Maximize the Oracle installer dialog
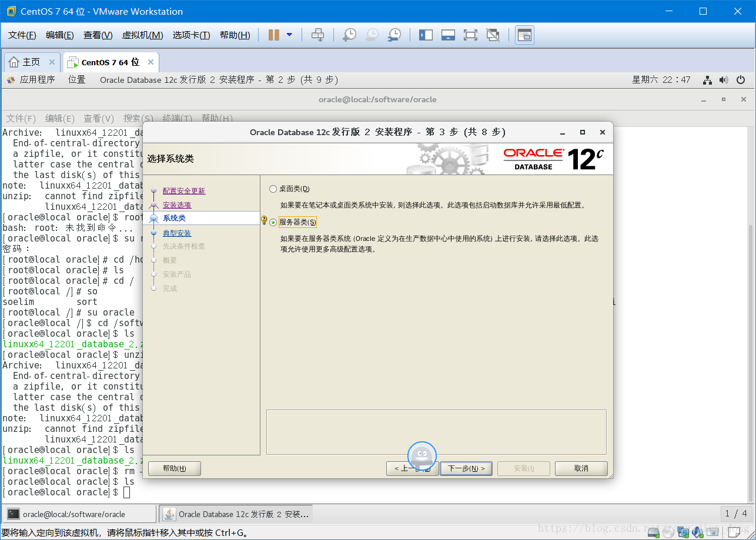 (583, 132)
